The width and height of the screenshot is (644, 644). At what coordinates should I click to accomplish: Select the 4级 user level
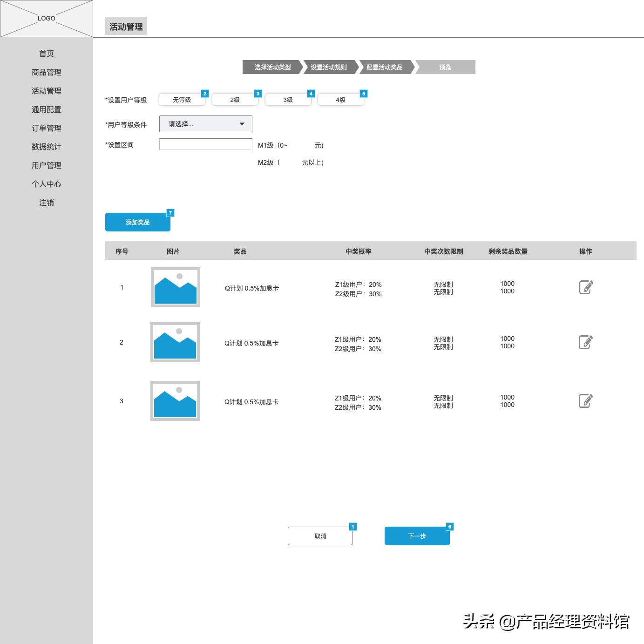pyautogui.click(x=340, y=99)
